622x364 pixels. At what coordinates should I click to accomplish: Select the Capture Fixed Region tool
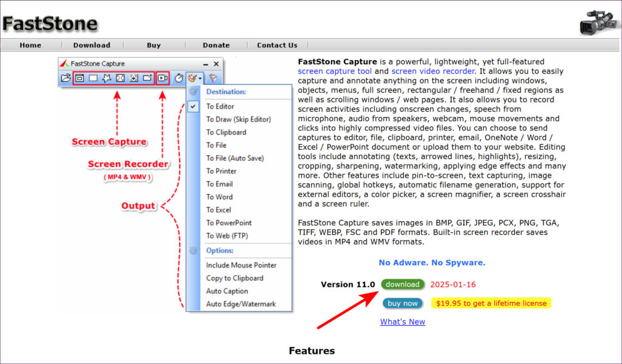click(x=147, y=78)
